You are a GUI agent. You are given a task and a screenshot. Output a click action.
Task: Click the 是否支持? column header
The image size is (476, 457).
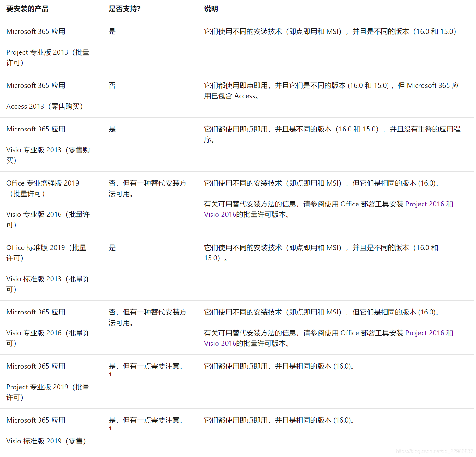tap(125, 9)
